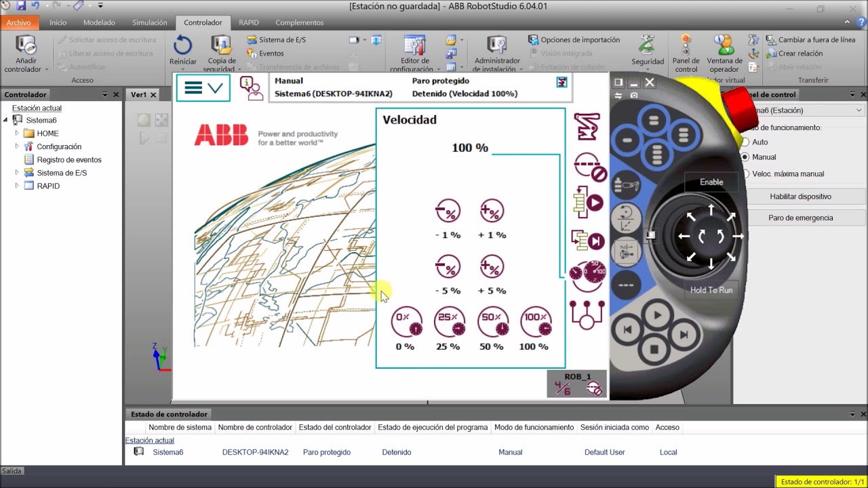Viewport: 868px width, 488px height.
Task: Open Editor de configuración
Action: click(414, 54)
